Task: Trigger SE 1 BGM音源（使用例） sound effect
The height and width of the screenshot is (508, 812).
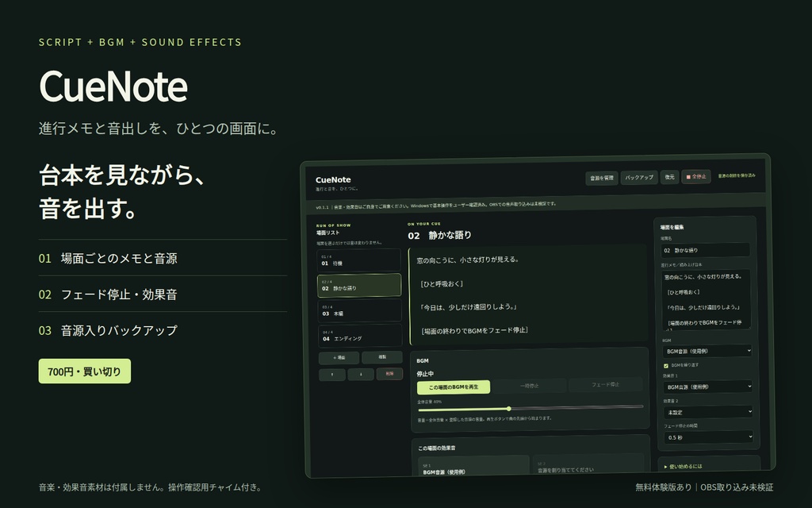Action: point(473,467)
